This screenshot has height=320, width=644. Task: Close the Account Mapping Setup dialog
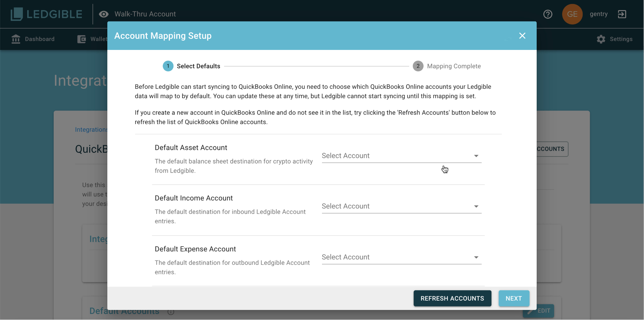(x=522, y=36)
